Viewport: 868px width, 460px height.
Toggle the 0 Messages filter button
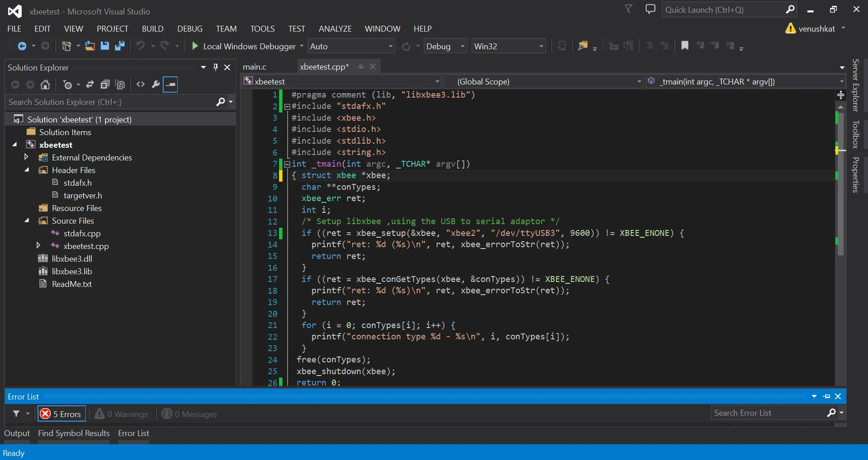(x=189, y=414)
